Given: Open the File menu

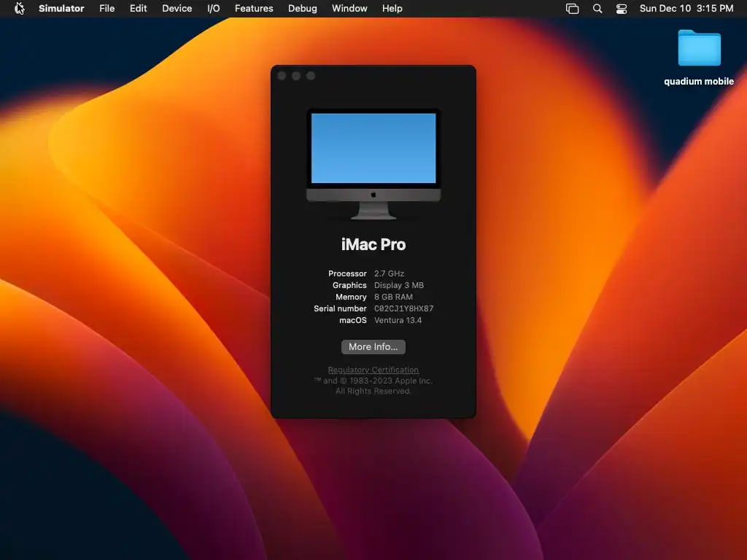Looking at the screenshot, I should coord(107,8).
